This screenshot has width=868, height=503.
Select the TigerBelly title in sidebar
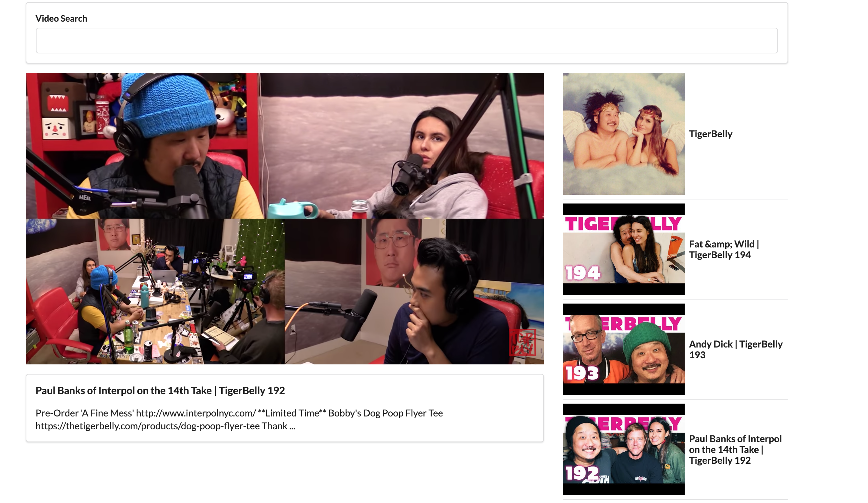pyautogui.click(x=711, y=134)
